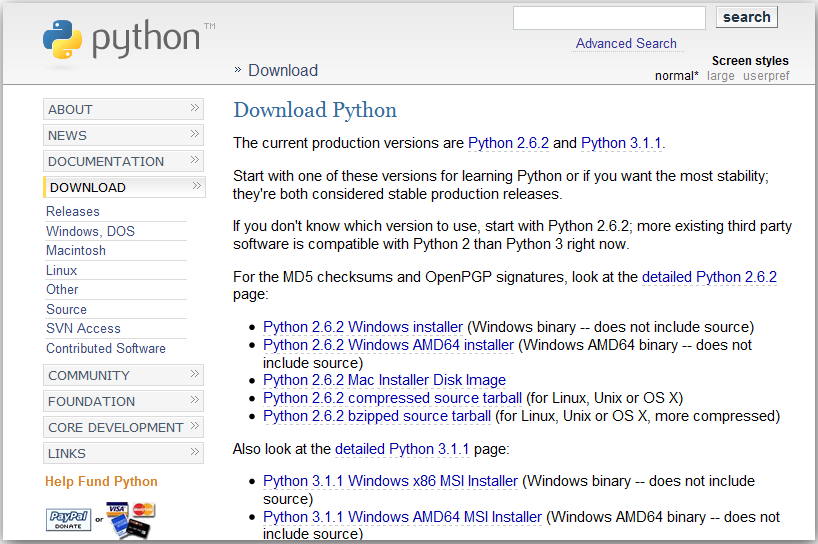Image resolution: width=818 pixels, height=544 pixels.
Task: Open Python 3.1.1 link in first paragraph
Action: 621,143
